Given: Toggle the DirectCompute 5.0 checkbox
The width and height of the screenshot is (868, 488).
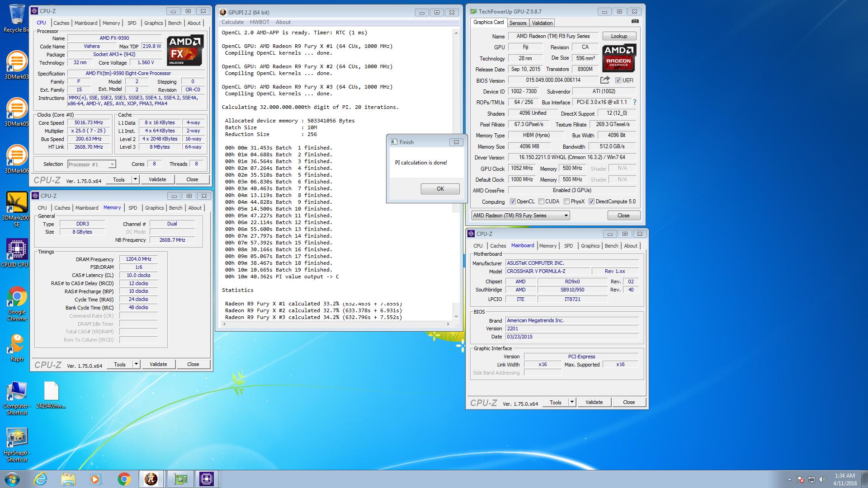Looking at the screenshot, I should pyautogui.click(x=591, y=202).
